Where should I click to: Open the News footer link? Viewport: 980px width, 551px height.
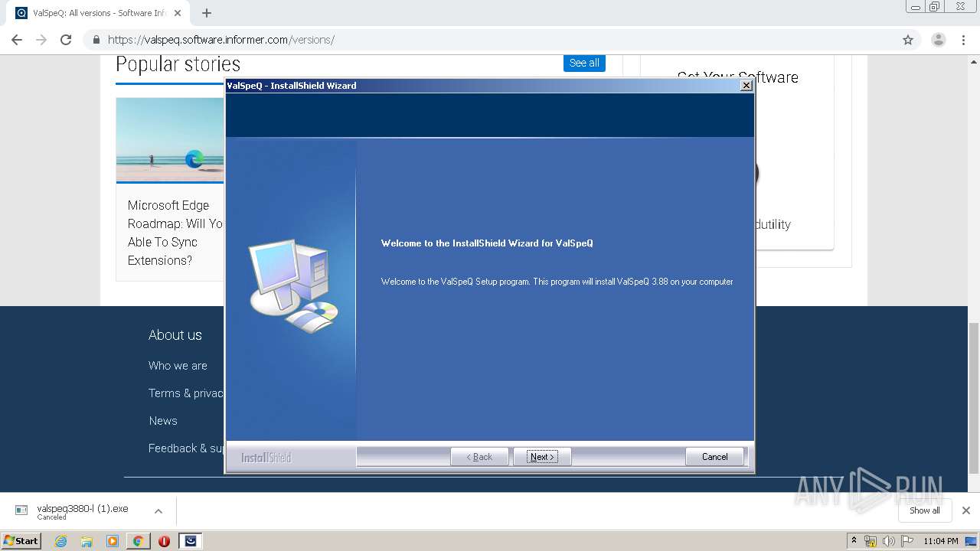(163, 421)
